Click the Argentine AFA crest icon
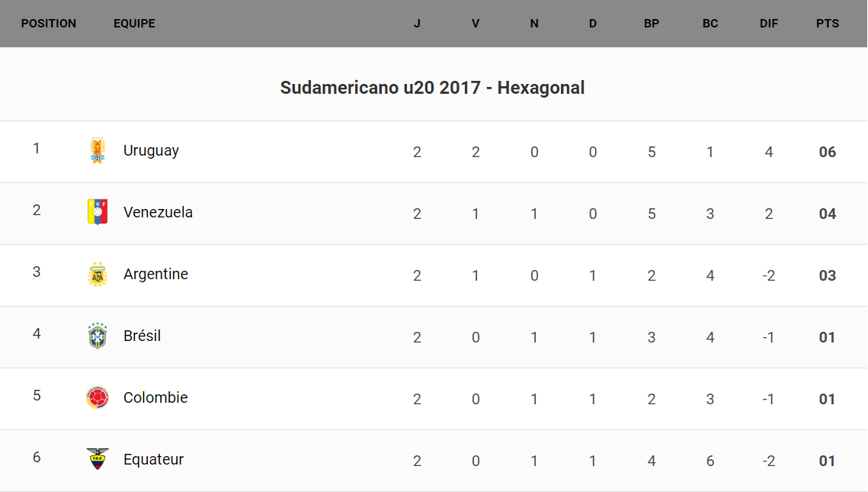Image resolution: width=868 pixels, height=492 pixels. click(97, 274)
